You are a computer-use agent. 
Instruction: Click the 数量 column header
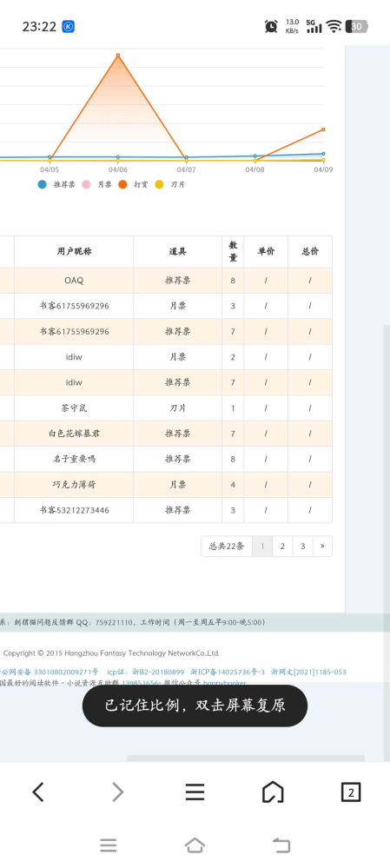coord(233,251)
